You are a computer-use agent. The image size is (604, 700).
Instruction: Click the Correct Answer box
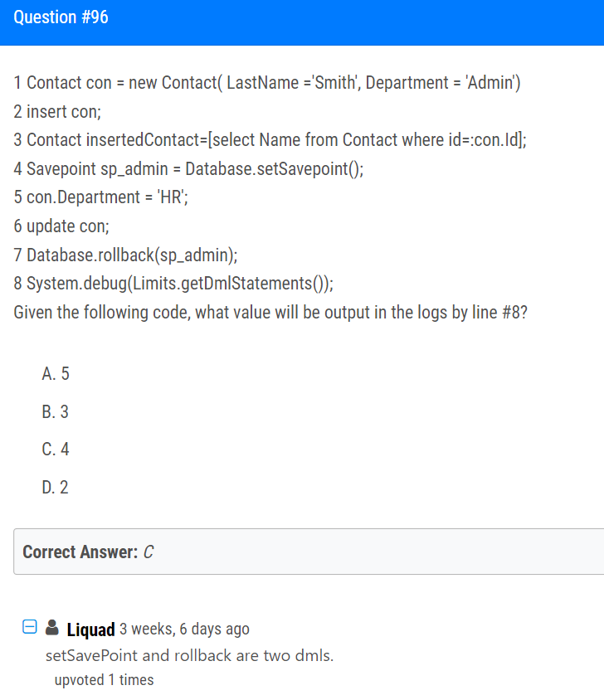coord(309,552)
